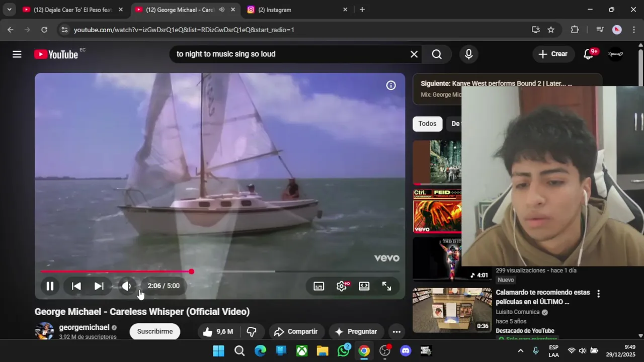
Task: Go back to the previous page
Action: (11, 30)
